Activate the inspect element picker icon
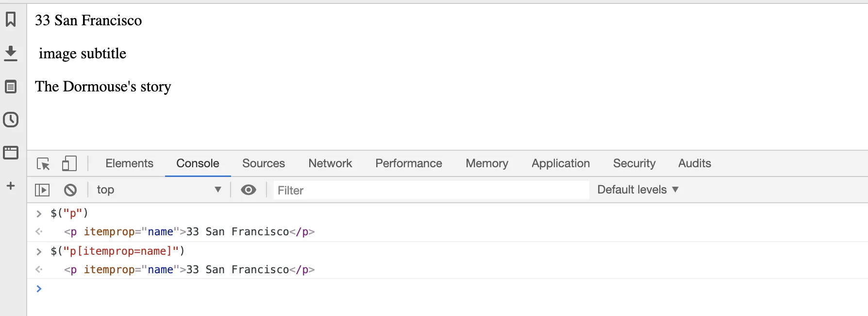Screen dimensions: 868x316 [x=43, y=164]
